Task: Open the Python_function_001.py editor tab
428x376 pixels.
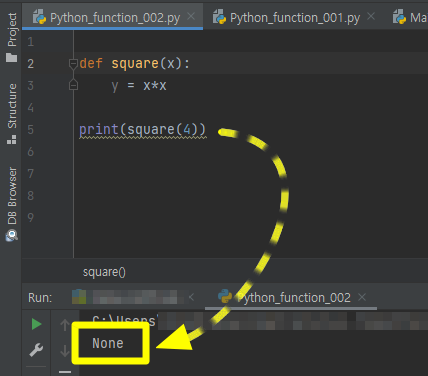Action: click(x=295, y=17)
